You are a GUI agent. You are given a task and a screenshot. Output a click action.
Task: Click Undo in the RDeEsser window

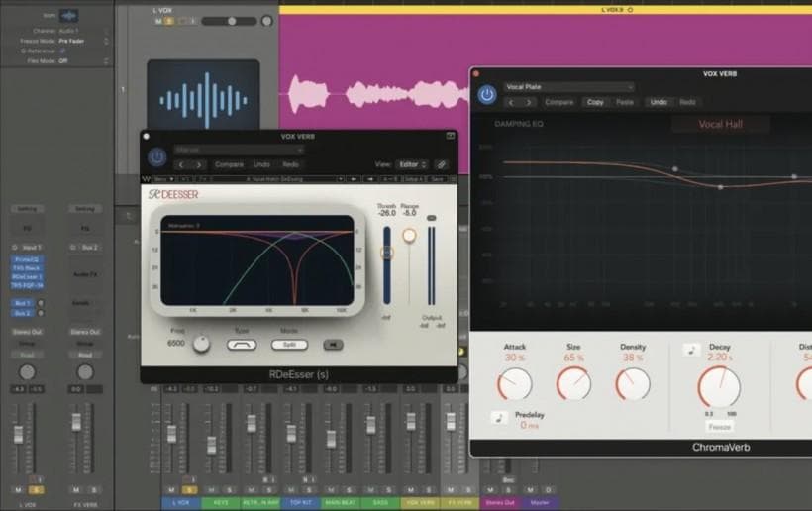pos(261,164)
